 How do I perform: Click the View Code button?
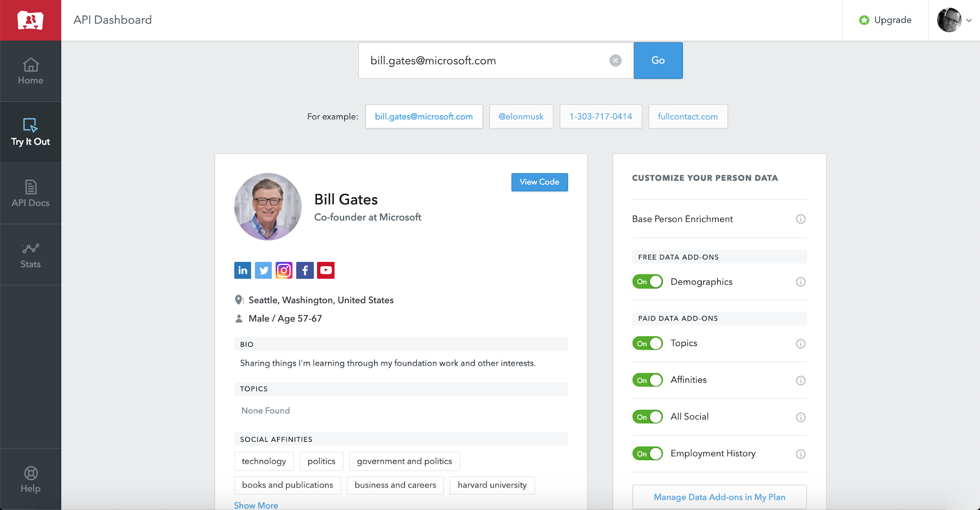click(x=539, y=182)
